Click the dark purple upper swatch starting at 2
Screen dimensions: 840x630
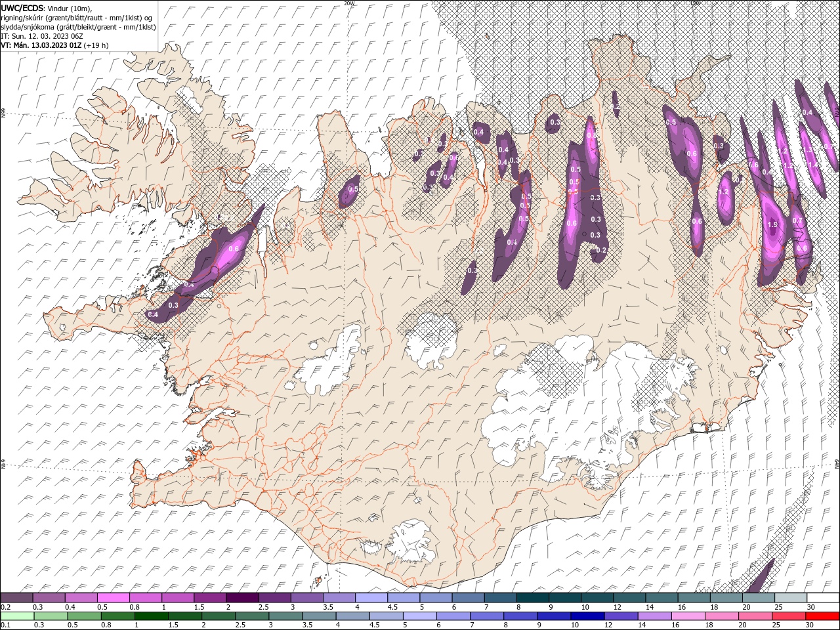pos(241,598)
